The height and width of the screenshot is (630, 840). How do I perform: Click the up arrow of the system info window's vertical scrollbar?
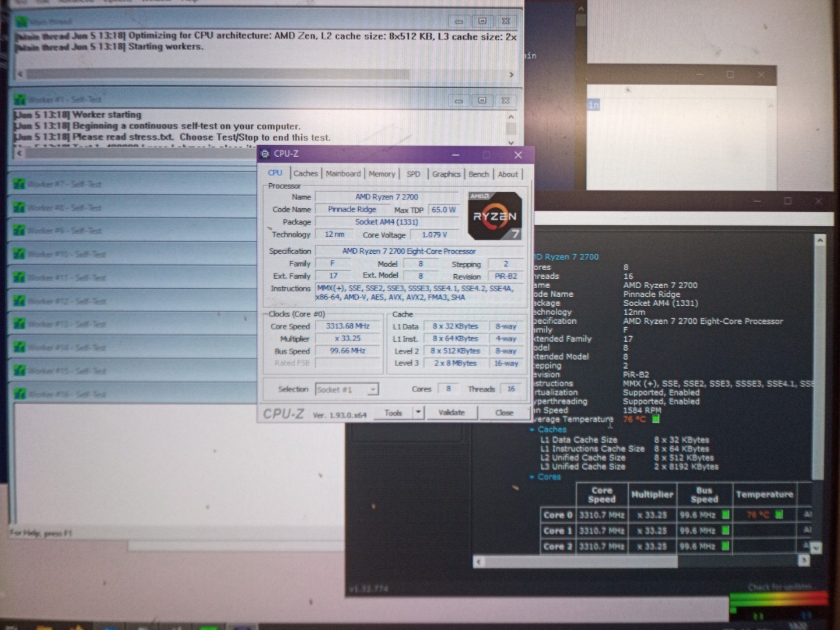click(820, 240)
